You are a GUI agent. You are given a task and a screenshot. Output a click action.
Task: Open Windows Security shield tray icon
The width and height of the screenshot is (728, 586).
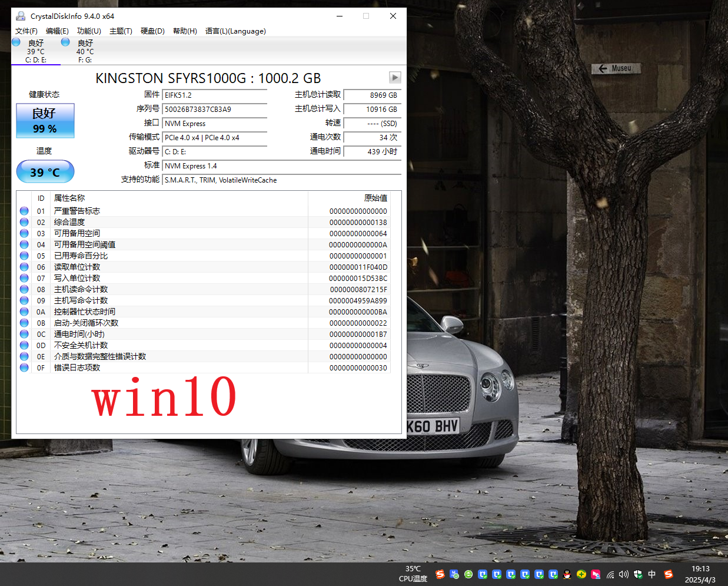tap(638, 574)
